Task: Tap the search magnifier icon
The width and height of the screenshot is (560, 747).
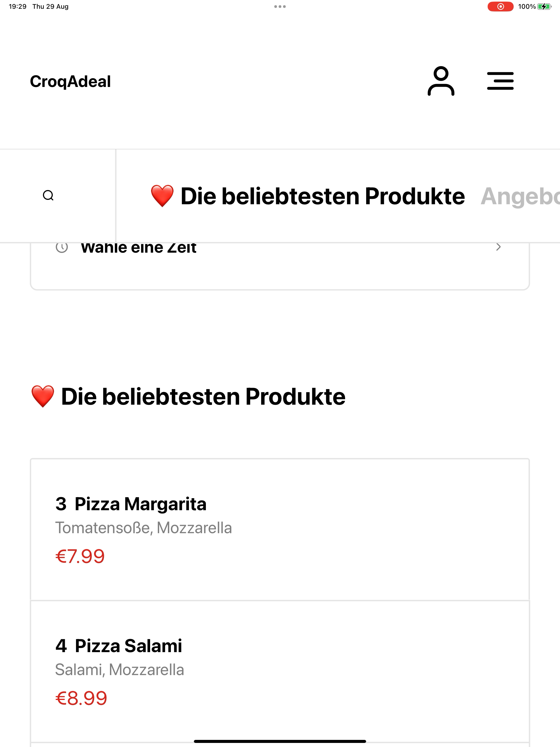Action: [48, 195]
